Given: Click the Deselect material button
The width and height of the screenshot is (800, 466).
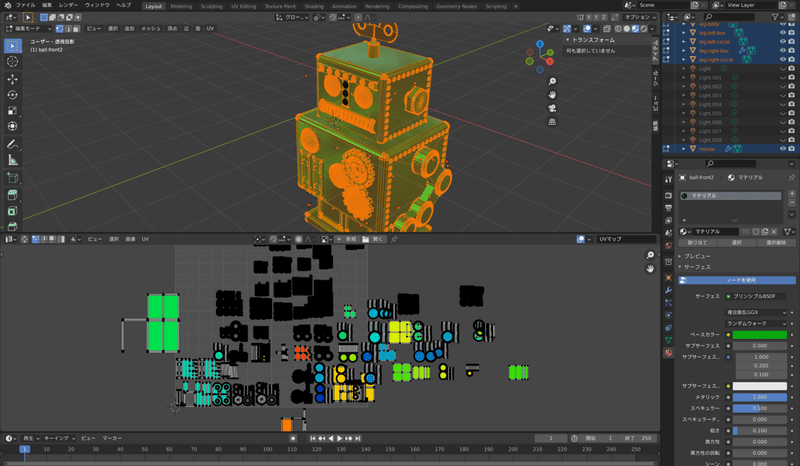Looking at the screenshot, I should (x=776, y=243).
